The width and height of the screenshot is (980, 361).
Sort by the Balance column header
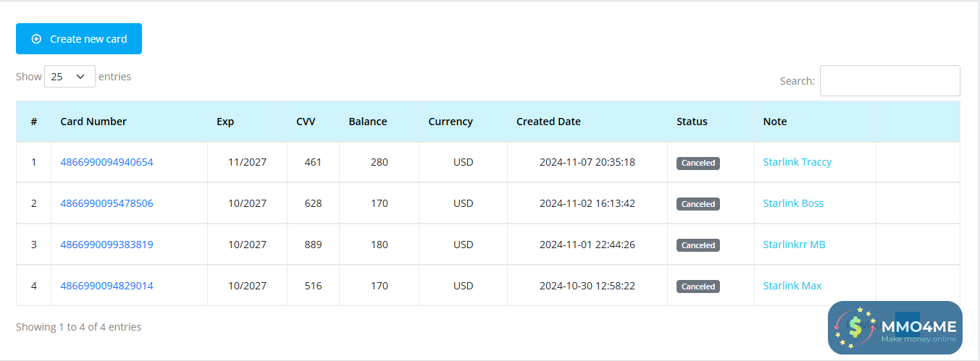click(x=367, y=122)
